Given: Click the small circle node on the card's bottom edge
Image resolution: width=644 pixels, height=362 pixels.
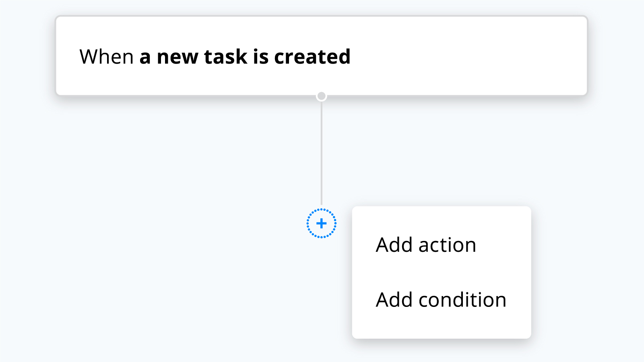Looking at the screenshot, I should pos(321,96).
